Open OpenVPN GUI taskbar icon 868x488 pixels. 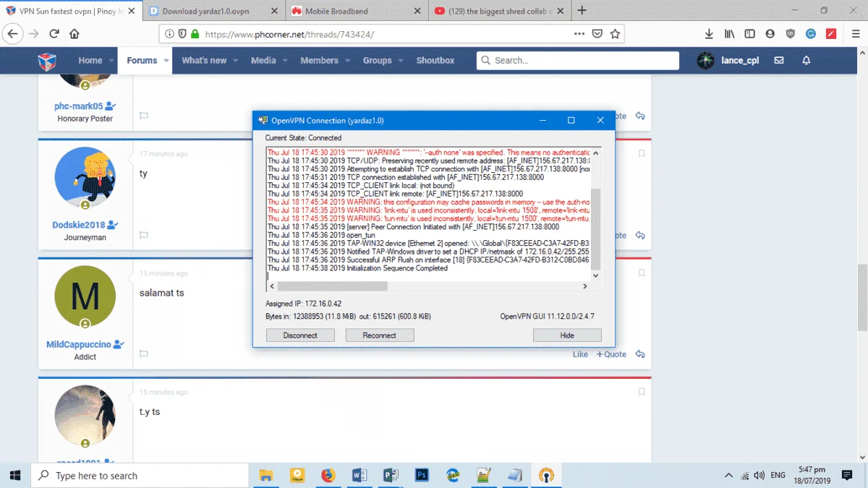[547, 476]
